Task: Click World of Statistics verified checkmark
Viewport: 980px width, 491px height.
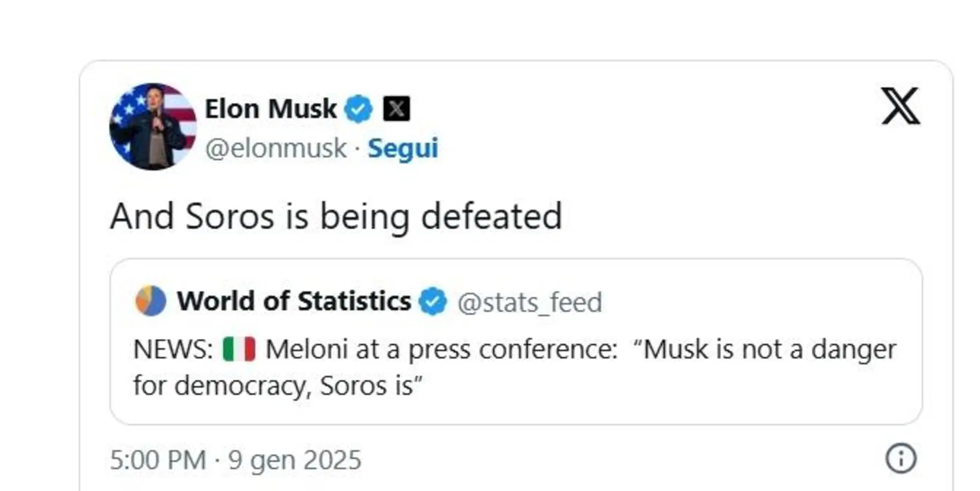Action: 432,301
